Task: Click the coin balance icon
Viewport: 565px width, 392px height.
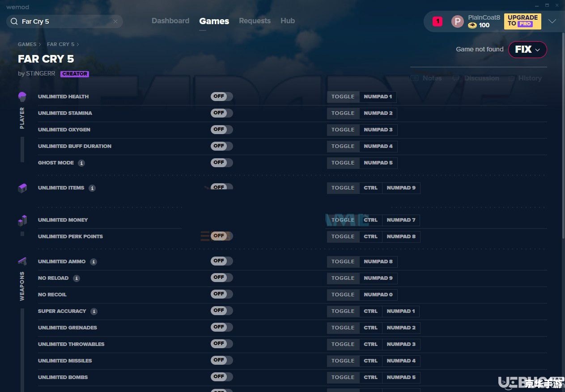Action: (472, 25)
